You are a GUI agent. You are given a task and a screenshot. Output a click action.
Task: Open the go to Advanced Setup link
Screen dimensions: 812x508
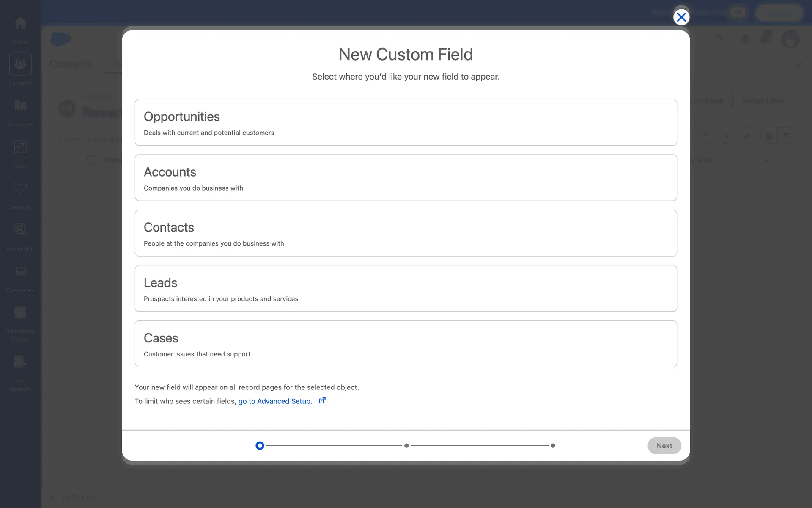pos(275,401)
